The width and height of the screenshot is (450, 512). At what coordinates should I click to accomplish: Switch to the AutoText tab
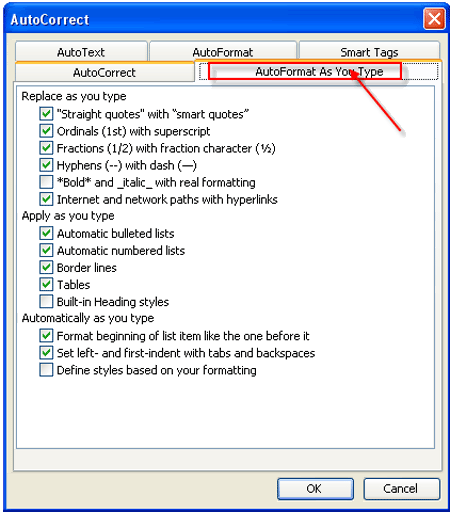click(81, 52)
